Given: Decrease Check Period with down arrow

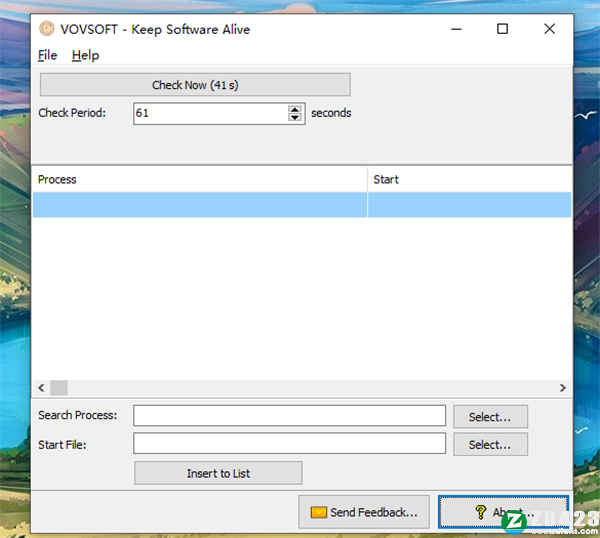Looking at the screenshot, I should [295, 117].
